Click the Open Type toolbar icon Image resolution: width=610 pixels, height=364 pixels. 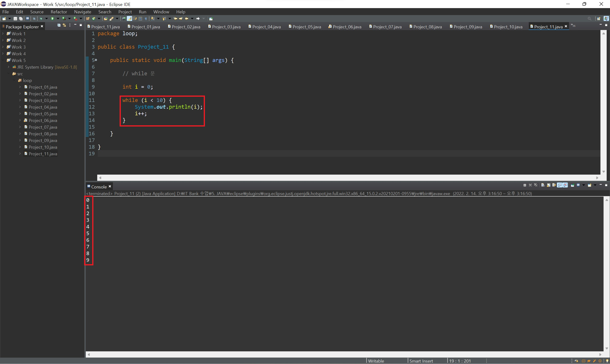point(106,19)
